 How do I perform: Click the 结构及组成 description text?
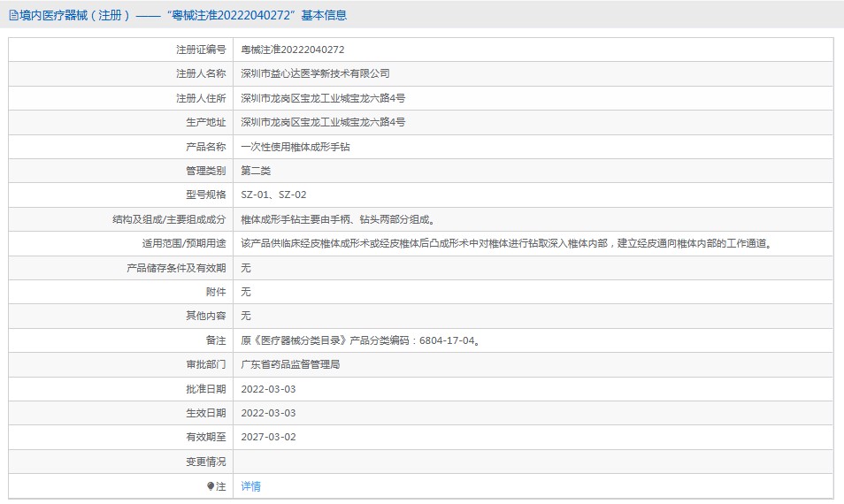click(339, 219)
